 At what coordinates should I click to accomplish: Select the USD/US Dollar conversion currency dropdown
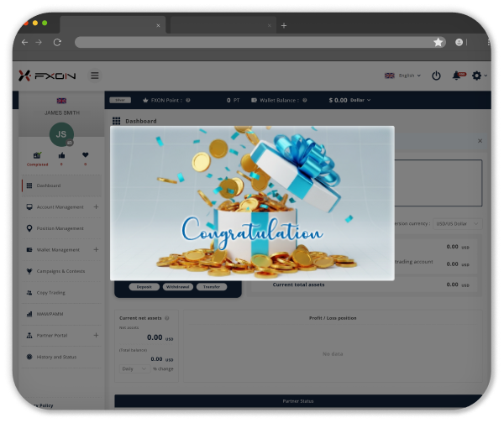(x=461, y=224)
